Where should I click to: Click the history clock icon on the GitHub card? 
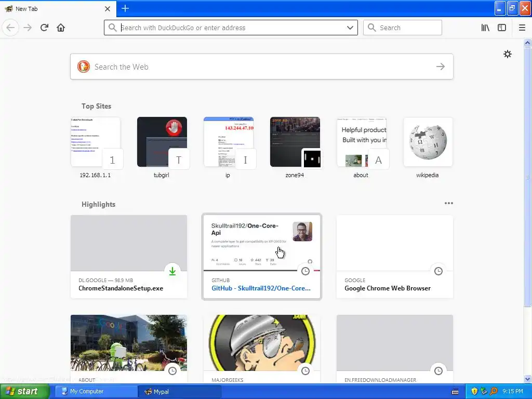pyautogui.click(x=305, y=271)
